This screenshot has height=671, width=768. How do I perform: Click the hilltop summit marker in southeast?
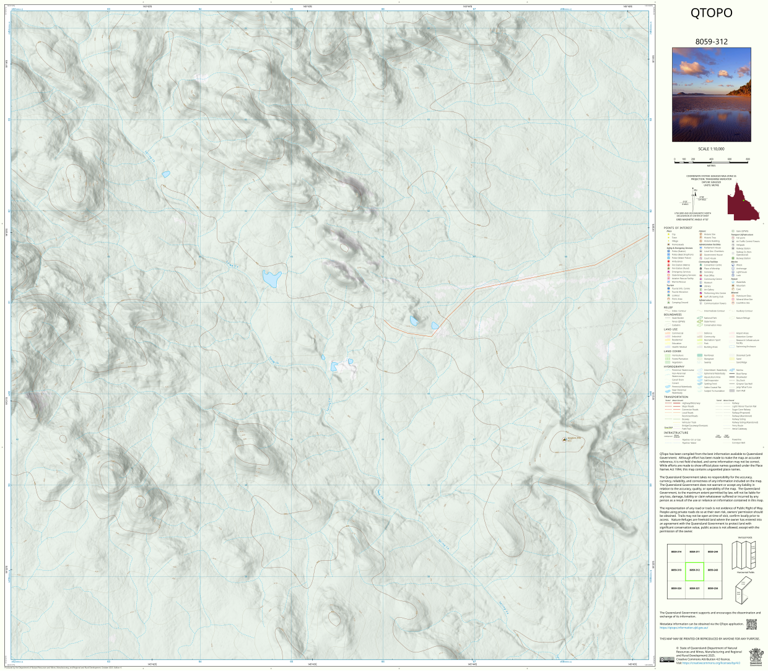pos(564,439)
